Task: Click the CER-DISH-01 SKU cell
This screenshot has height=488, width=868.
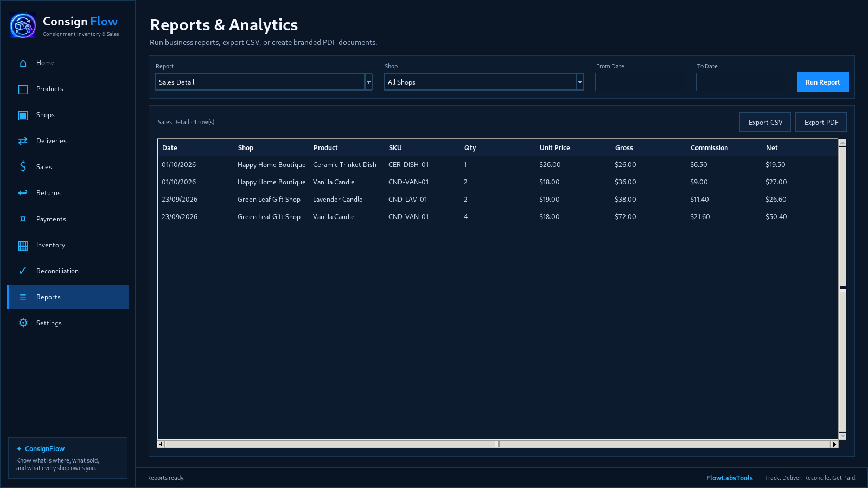Action: 409,165
